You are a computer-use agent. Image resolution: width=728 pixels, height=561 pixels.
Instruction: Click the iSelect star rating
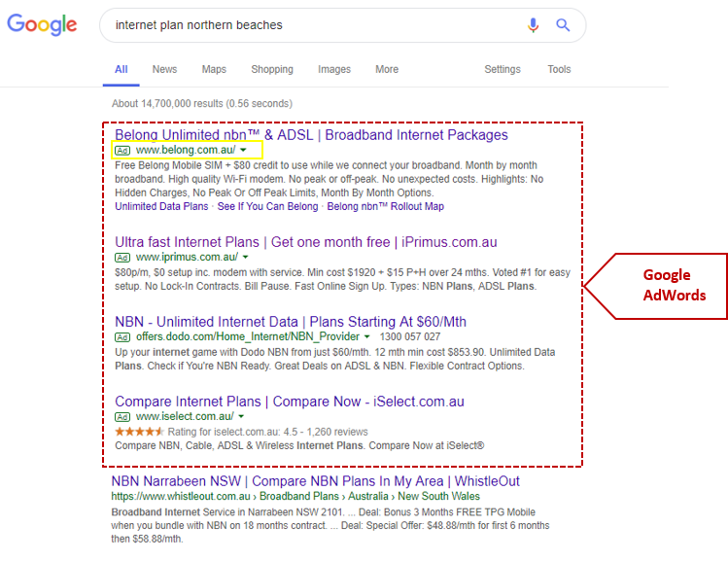coord(139,432)
